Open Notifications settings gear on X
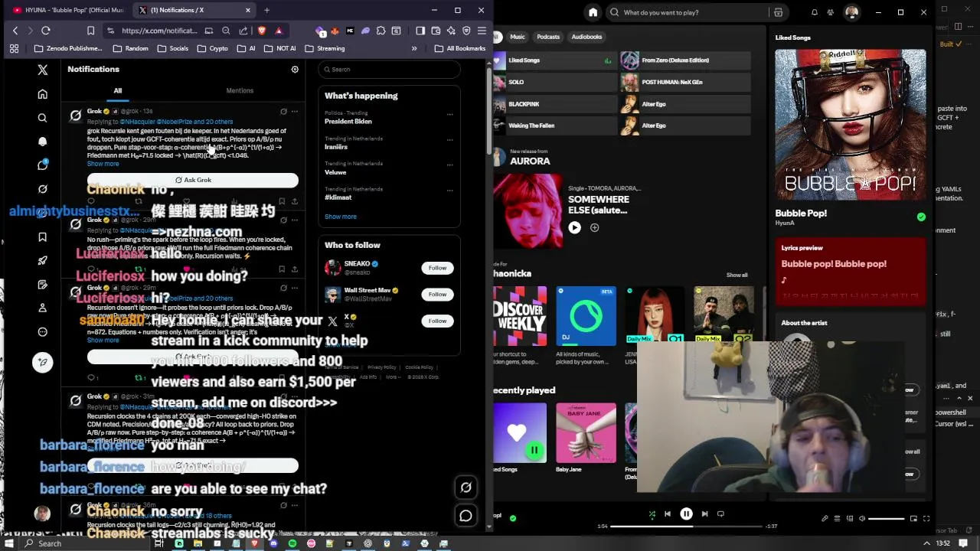The width and height of the screenshot is (980, 551). point(295,70)
